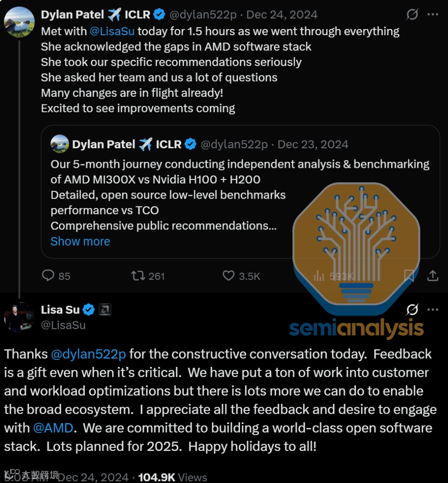Open the quoted Dec 23 tweet avatar

(x=60, y=144)
